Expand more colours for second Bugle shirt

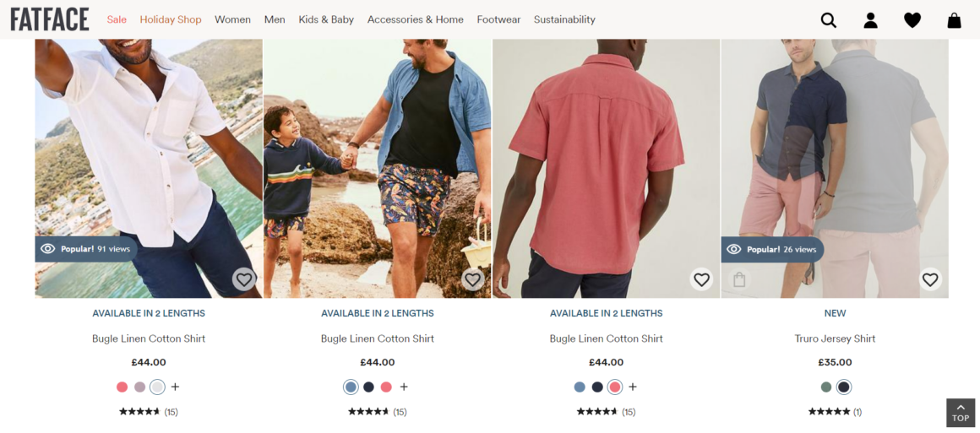pyautogui.click(x=404, y=387)
